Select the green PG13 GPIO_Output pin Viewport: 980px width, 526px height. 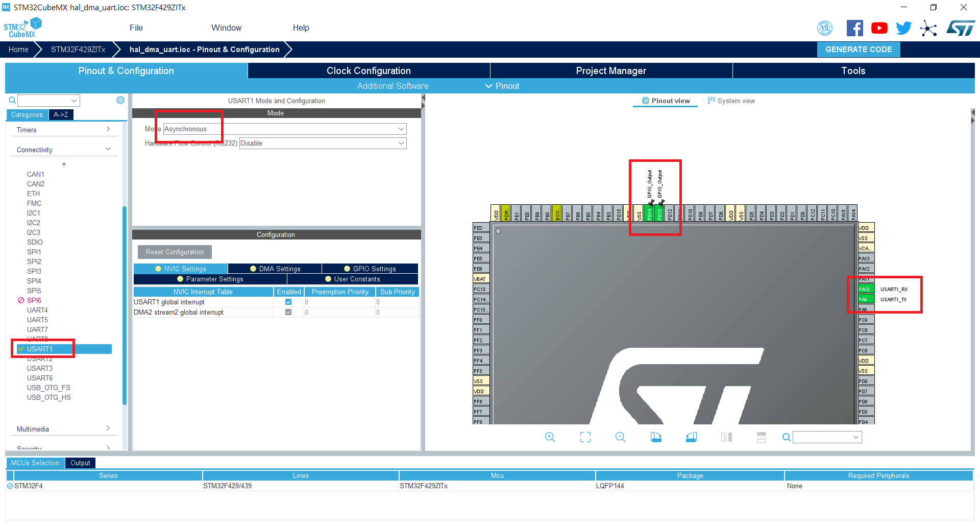coord(659,213)
